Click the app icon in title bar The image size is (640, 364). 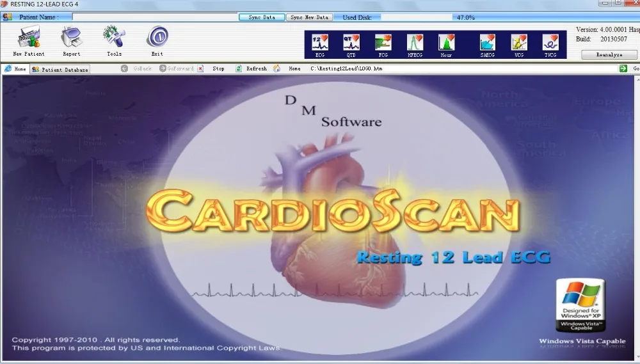(x=4, y=4)
